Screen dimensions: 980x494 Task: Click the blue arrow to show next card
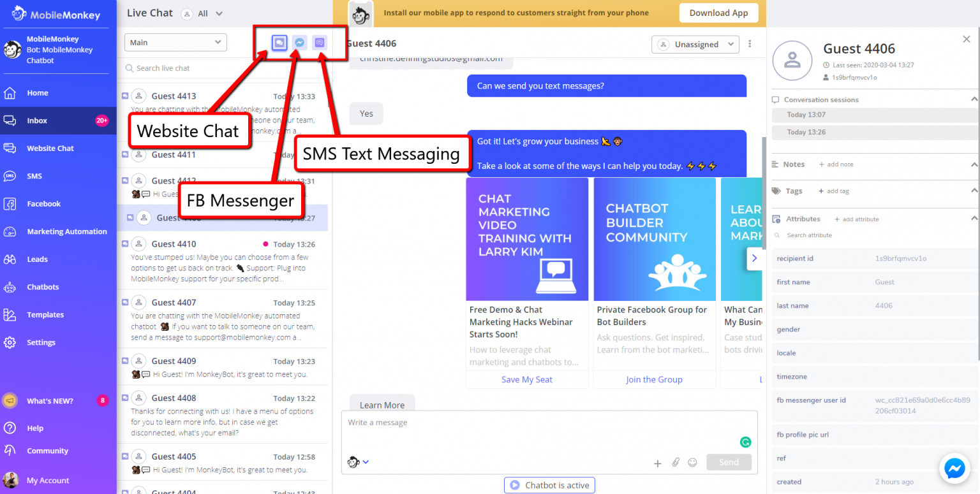755,258
